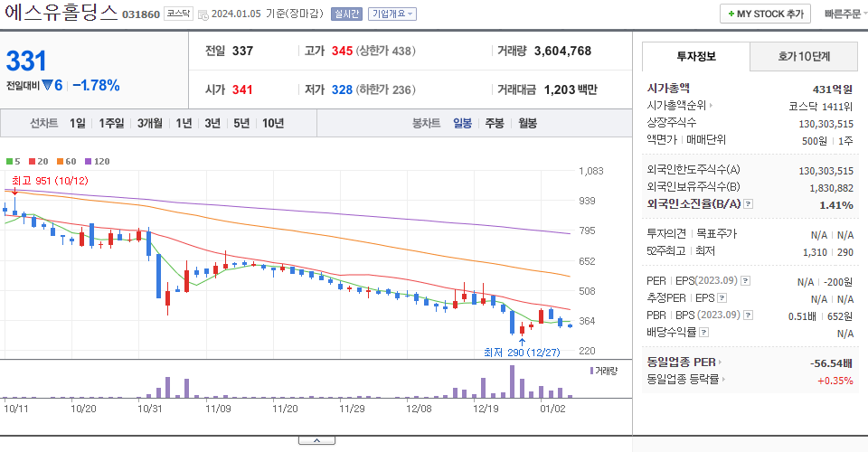Click the 외국인소진율 value 1.41%

coord(835,205)
